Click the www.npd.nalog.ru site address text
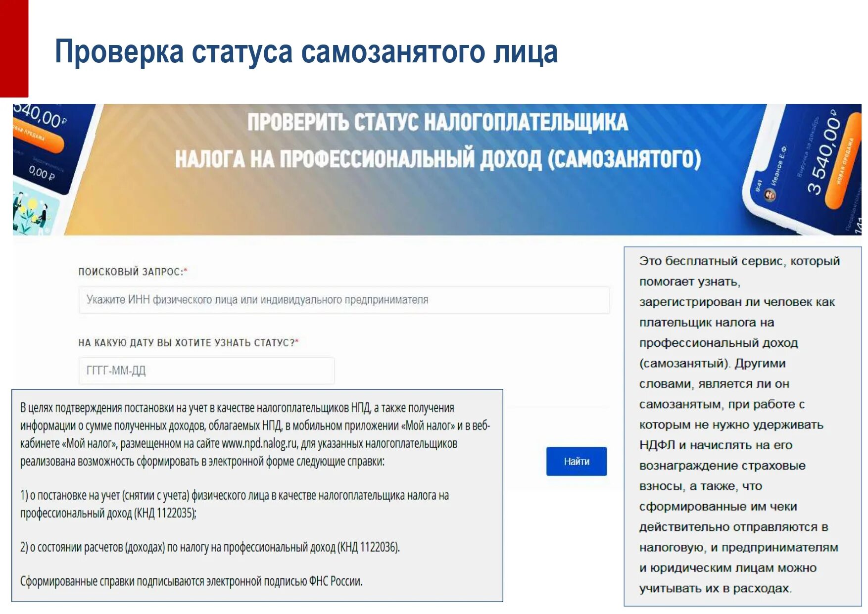Viewport: 868px width, 614px height. pyautogui.click(x=259, y=443)
